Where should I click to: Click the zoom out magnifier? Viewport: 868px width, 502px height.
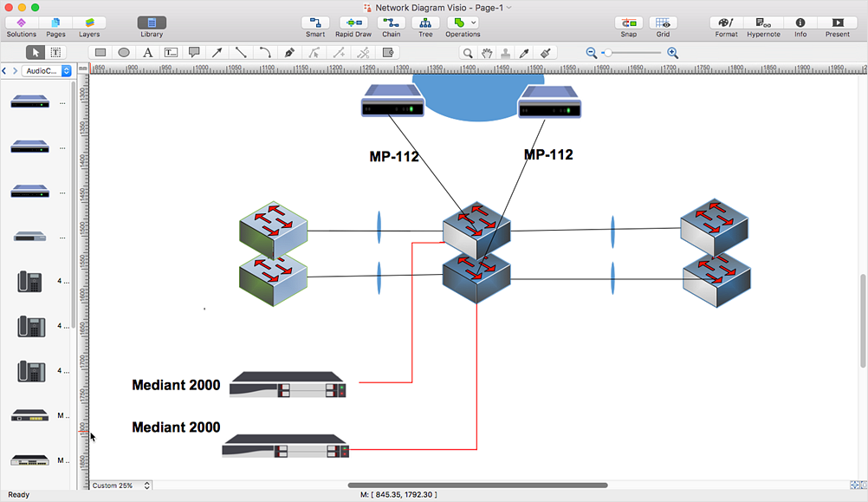591,53
